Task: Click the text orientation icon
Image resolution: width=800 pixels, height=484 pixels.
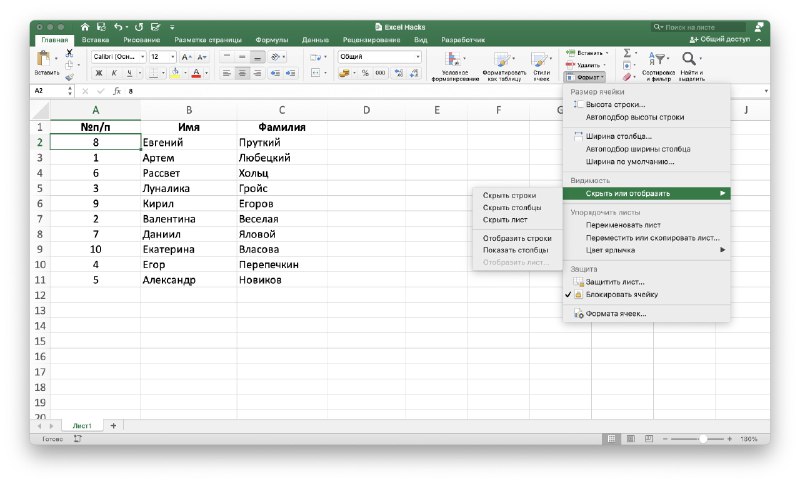Action: [276, 57]
